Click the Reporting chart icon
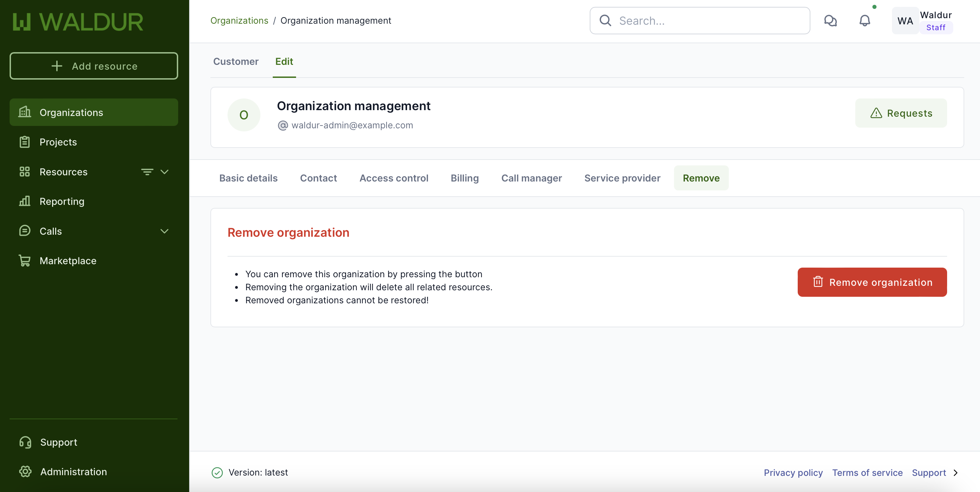 tap(25, 201)
